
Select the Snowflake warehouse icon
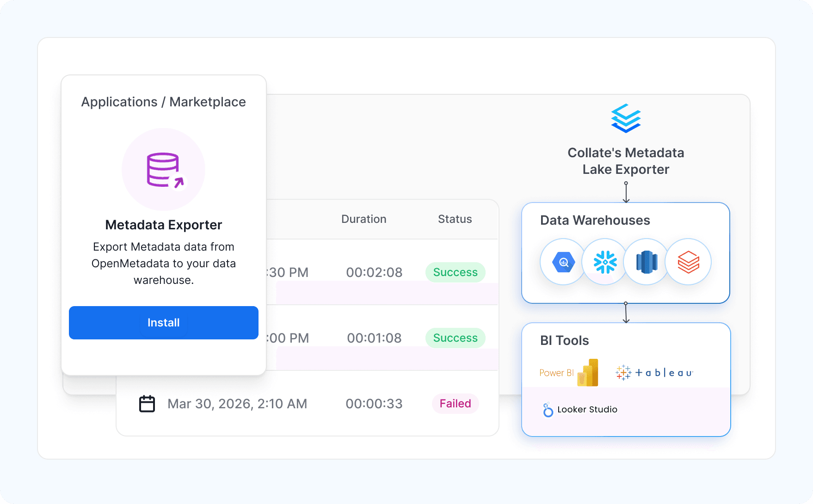pos(605,262)
